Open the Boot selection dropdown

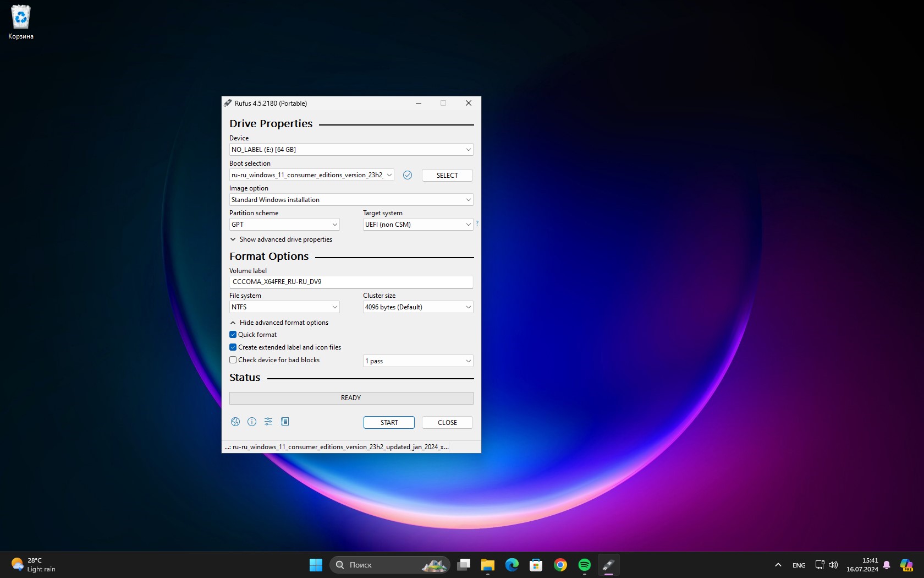tap(311, 175)
